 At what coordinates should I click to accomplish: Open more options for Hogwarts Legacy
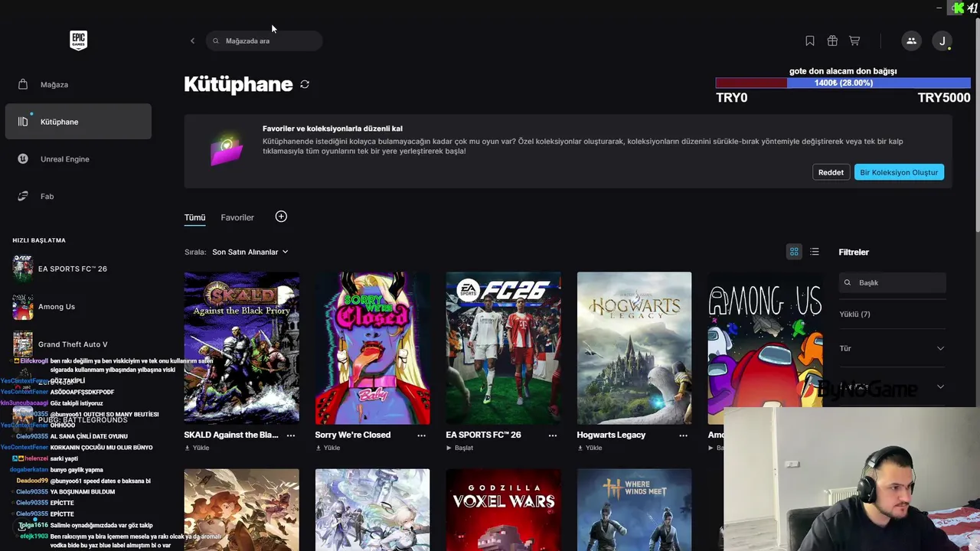(683, 435)
